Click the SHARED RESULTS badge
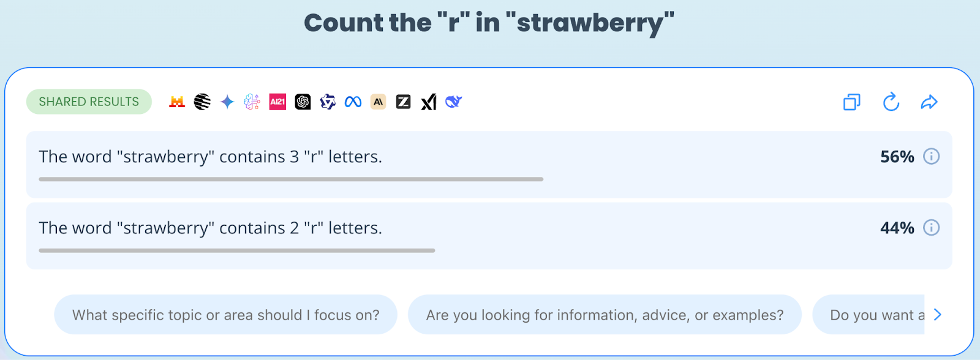Viewport: 980px width, 360px height. [x=89, y=102]
